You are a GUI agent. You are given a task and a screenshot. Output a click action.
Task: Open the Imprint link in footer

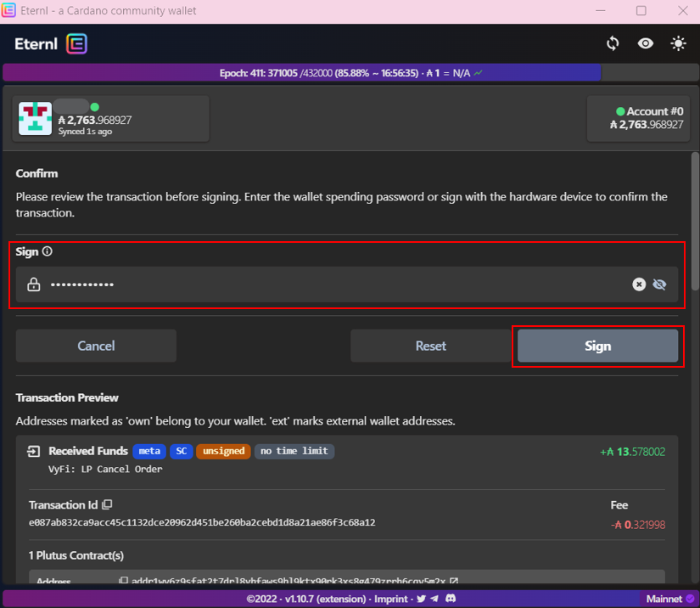coord(391,599)
